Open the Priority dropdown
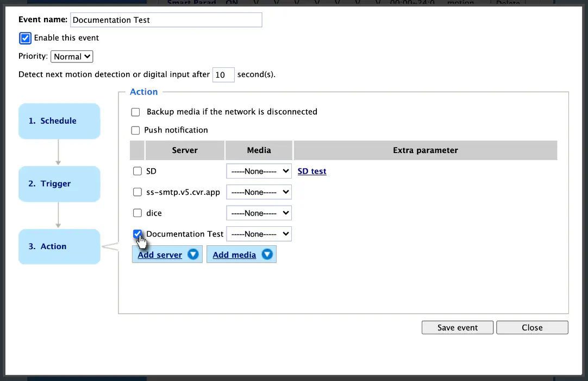This screenshot has height=381, width=588. (x=72, y=56)
